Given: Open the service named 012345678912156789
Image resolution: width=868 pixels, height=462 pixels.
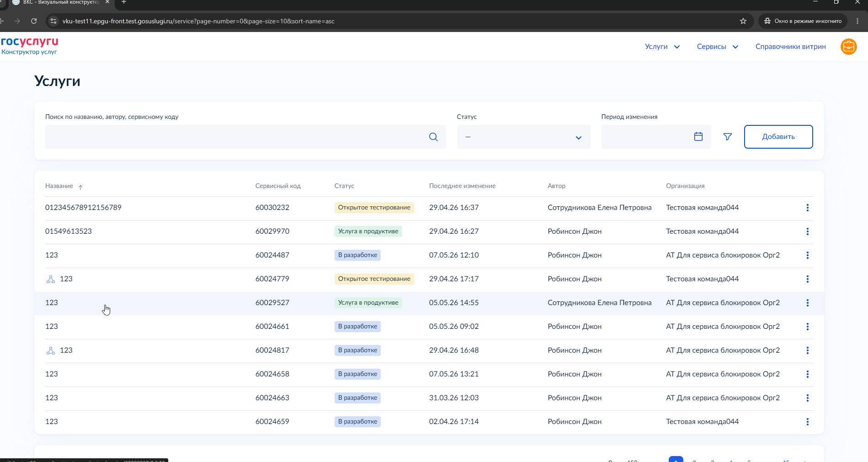Looking at the screenshot, I should (83, 208).
